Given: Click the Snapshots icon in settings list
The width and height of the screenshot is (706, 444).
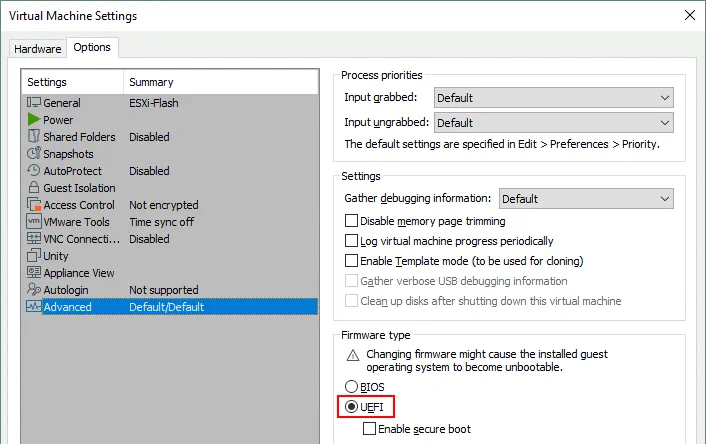Looking at the screenshot, I should point(33,154).
